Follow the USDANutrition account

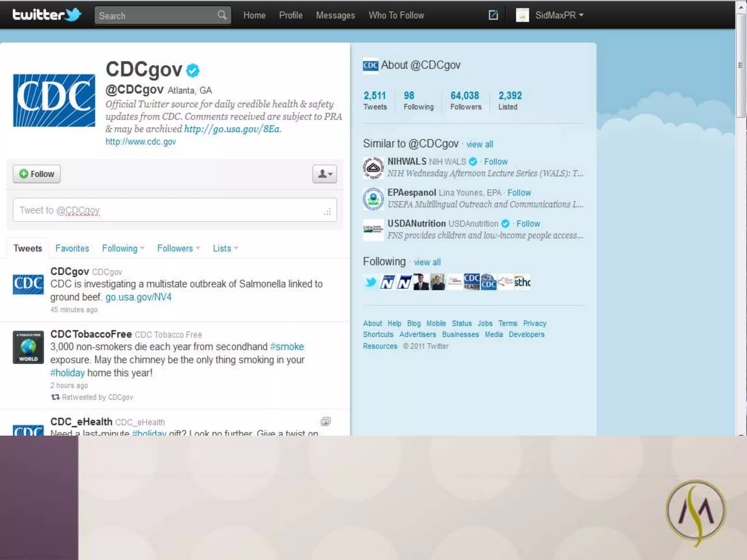528,223
